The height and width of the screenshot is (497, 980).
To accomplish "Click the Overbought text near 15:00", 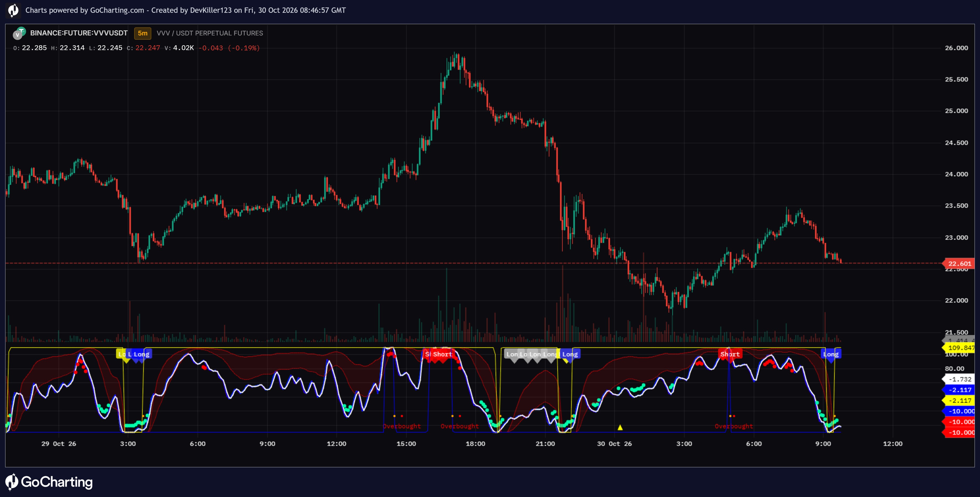I will (402, 426).
